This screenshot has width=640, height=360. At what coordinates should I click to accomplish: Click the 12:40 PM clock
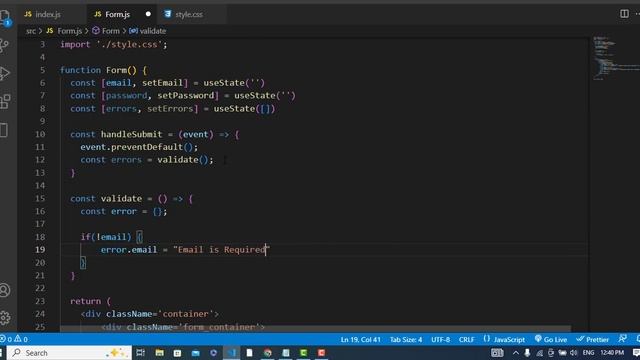pyautogui.click(x=612, y=353)
